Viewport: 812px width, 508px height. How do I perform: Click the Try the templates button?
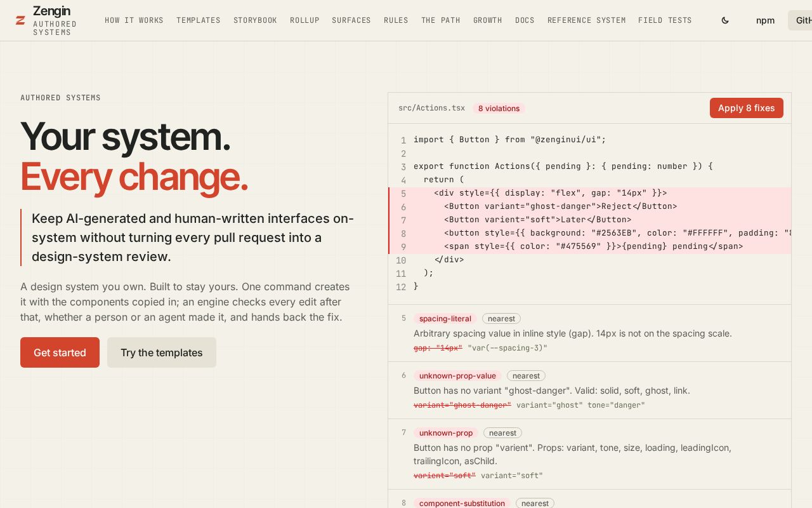pyautogui.click(x=162, y=352)
